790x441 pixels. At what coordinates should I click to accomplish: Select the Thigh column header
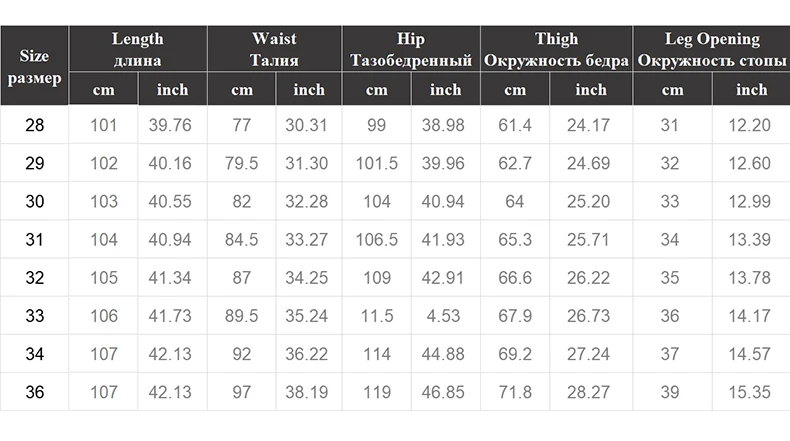556,49
